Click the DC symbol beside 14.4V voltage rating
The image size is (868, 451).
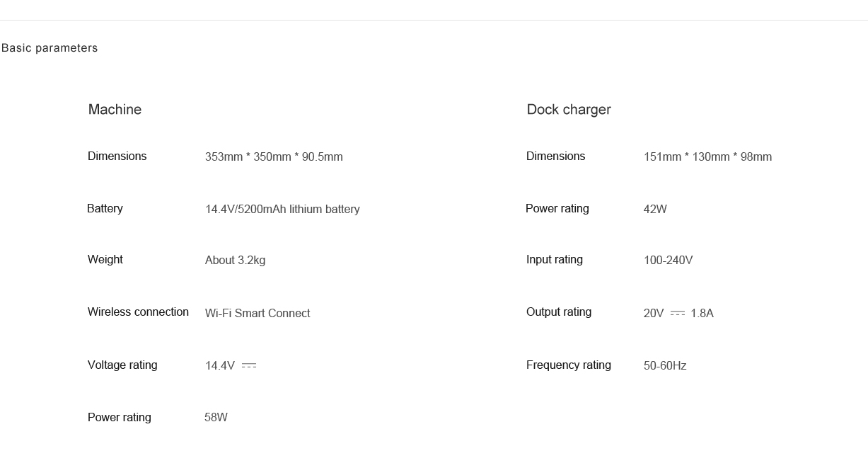pyautogui.click(x=249, y=365)
